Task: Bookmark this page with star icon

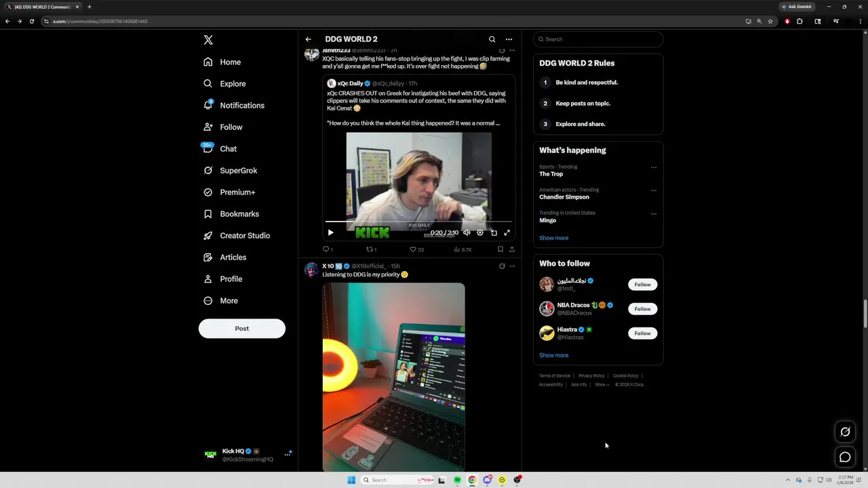Action: [x=770, y=21]
